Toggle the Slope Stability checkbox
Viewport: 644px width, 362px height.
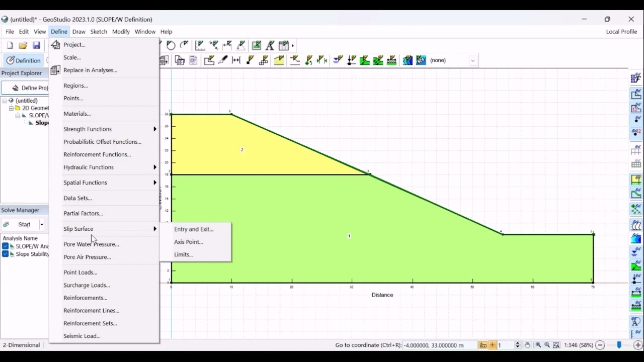coord(6,254)
